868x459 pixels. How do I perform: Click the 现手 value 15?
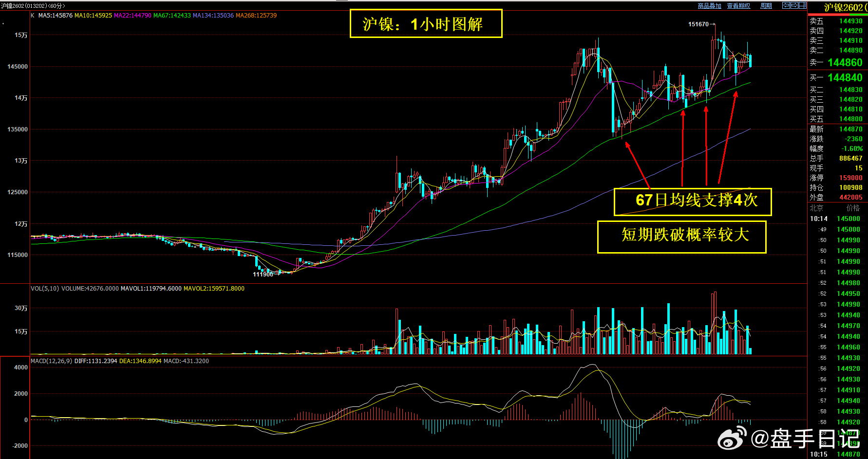[859, 168]
